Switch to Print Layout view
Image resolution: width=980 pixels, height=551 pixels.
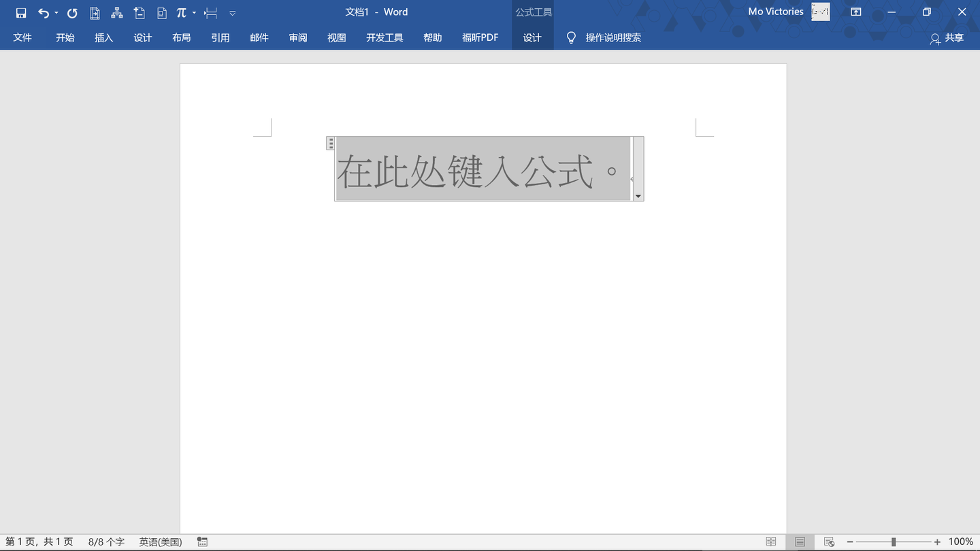(800, 542)
